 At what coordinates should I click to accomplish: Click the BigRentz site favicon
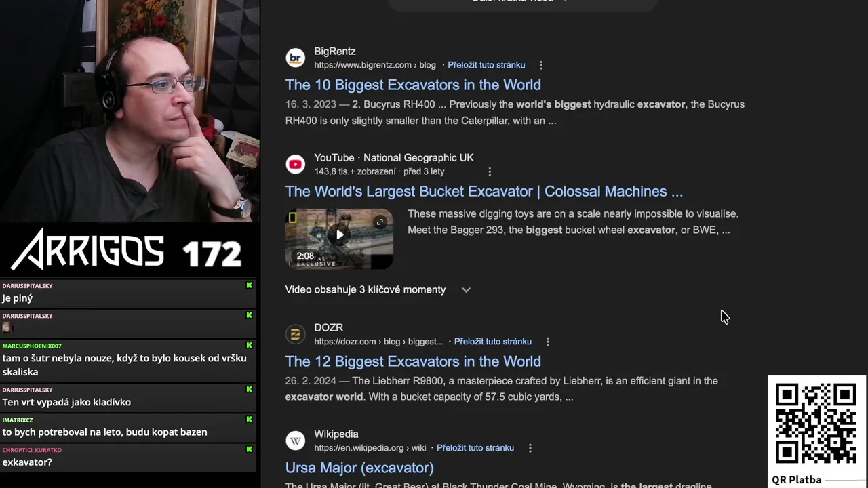(295, 58)
